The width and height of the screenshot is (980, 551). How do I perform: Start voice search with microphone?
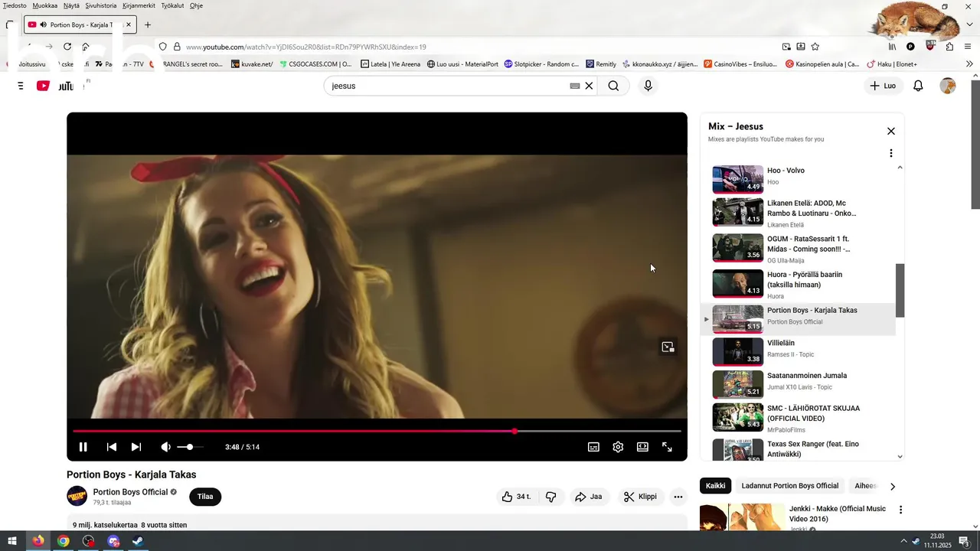tap(648, 86)
